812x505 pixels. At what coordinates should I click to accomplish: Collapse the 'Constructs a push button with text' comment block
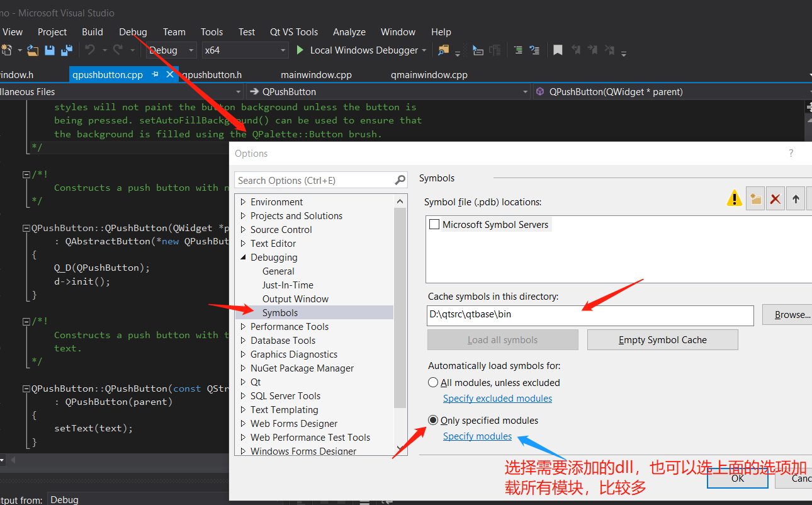click(26, 321)
